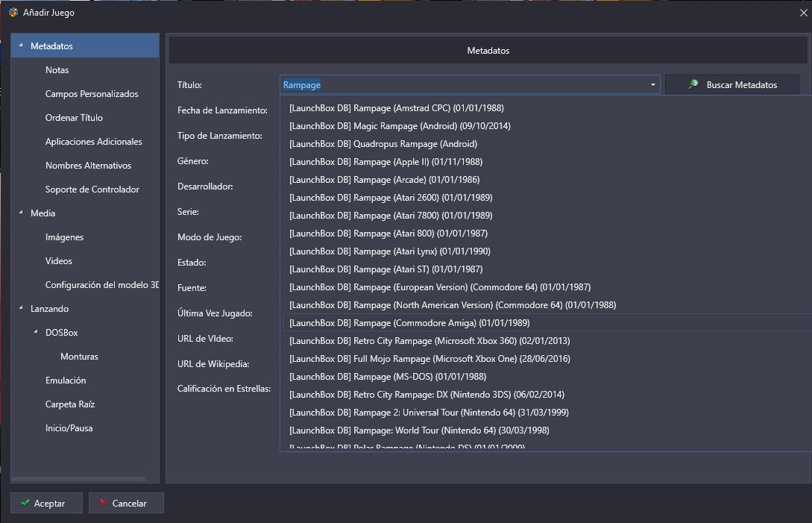Click the magnifier icon on Buscar Metadatos
This screenshot has height=523, width=812.
[693, 84]
